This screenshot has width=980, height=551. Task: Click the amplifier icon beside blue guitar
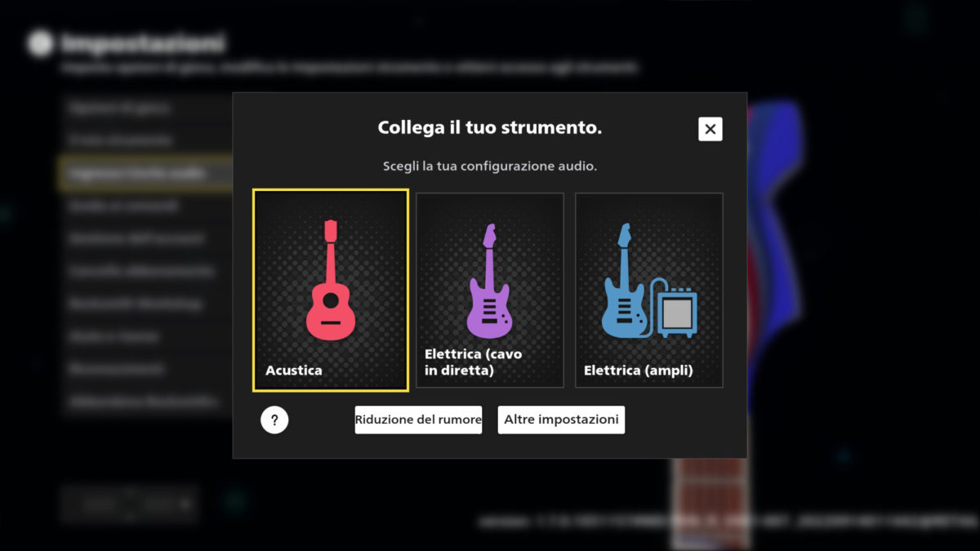(676, 309)
